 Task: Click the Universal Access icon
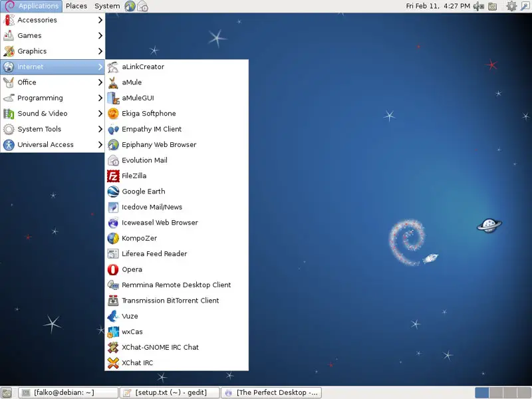[9, 145]
